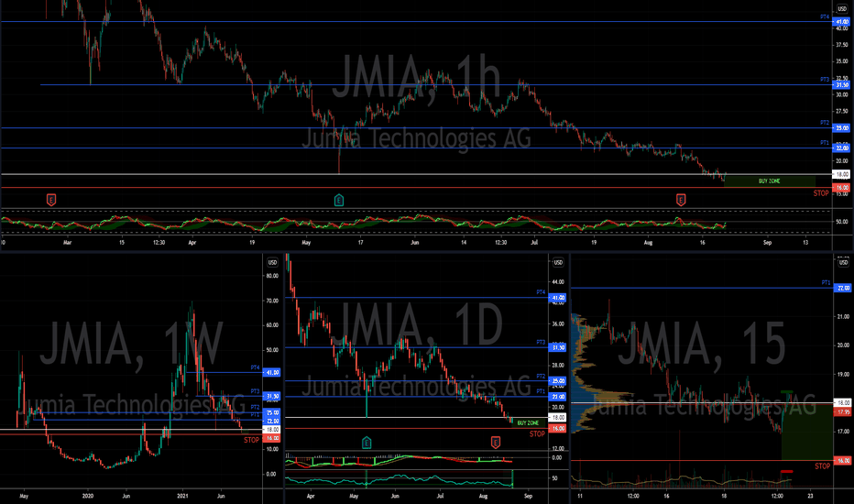Select the 25.00 price label on 1h chart
The image size is (854, 504).
coord(841,128)
